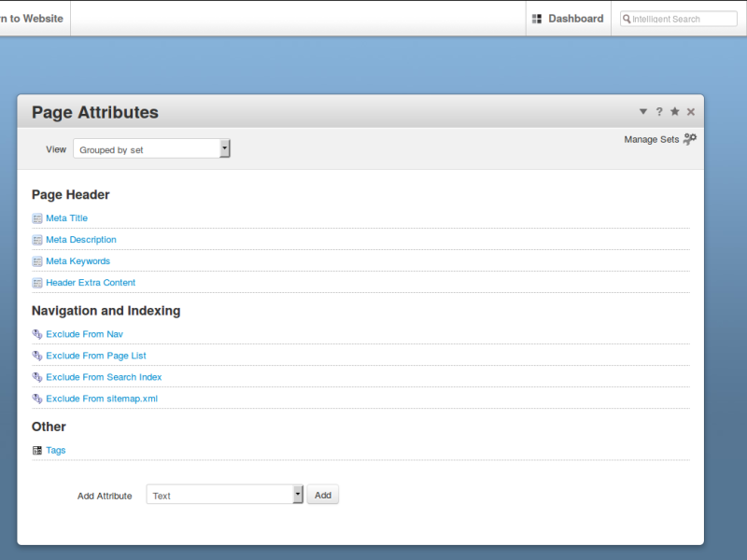This screenshot has height=560, width=747.
Task: Click the icon beside Tags
Action: coord(37,451)
